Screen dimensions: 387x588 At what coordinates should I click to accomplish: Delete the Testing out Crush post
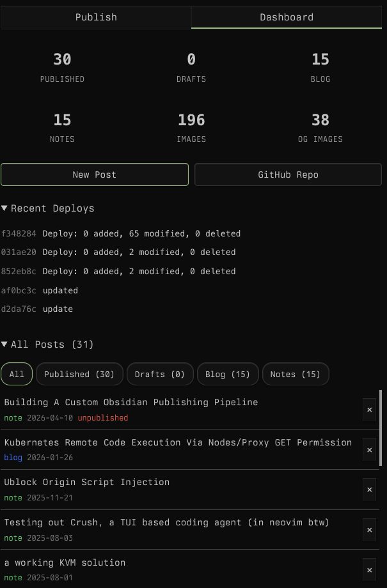[369, 530]
